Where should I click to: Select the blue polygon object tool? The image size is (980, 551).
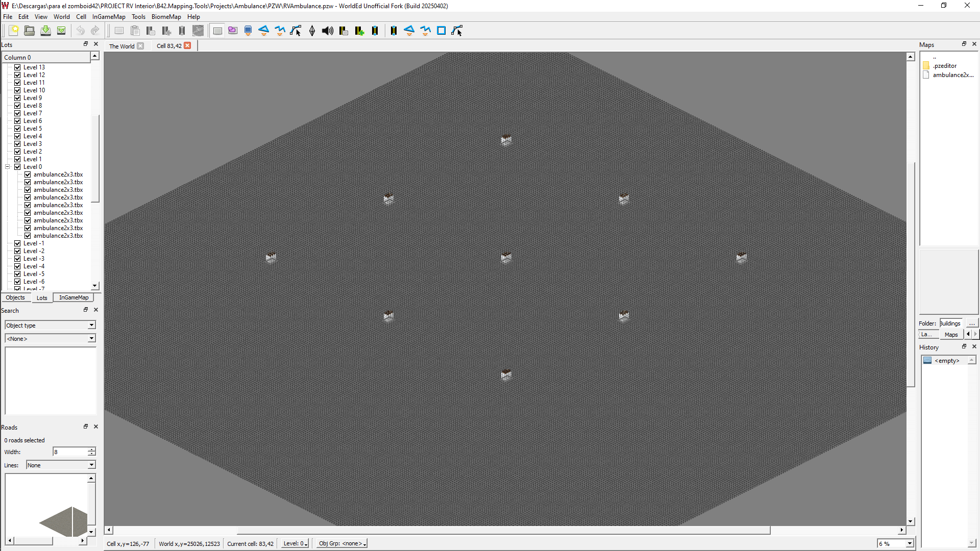pyautogui.click(x=264, y=31)
